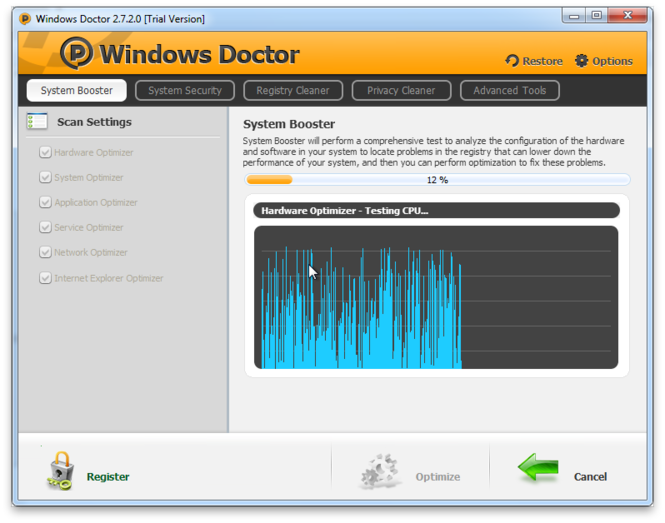Viewport: 665px width, 523px height.
Task: Click the Scan Settings list icon
Action: (x=37, y=121)
